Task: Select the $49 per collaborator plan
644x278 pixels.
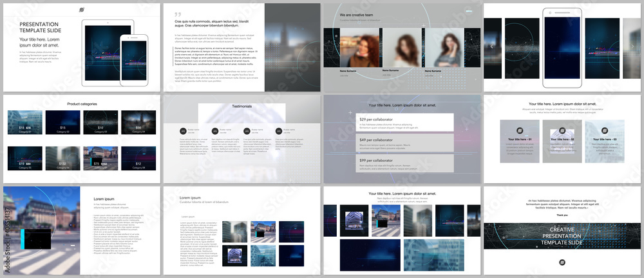Action: coord(404,143)
